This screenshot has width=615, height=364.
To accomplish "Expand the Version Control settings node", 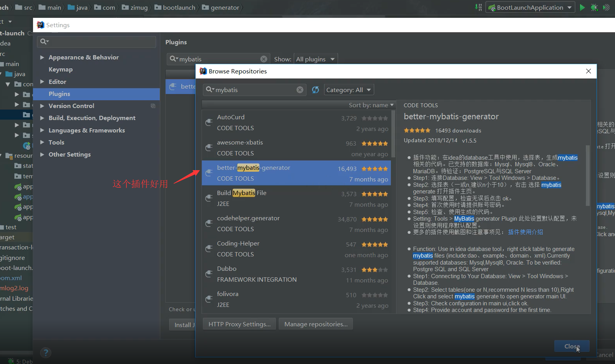I will [42, 106].
